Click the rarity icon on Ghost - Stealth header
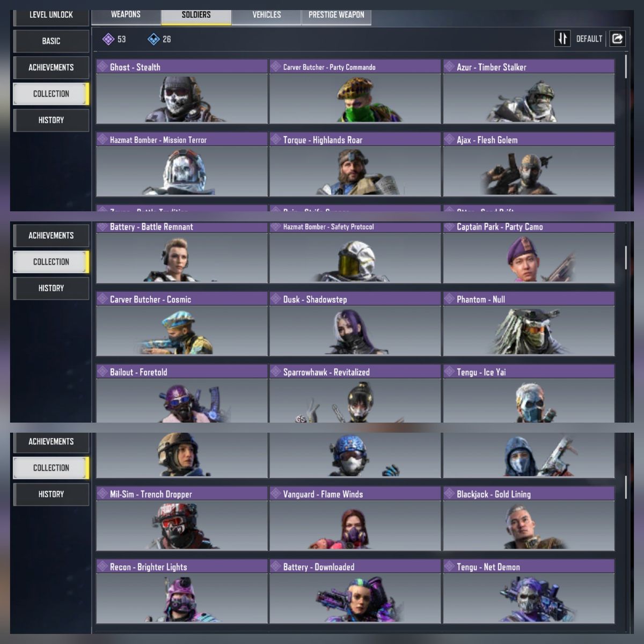 103,67
